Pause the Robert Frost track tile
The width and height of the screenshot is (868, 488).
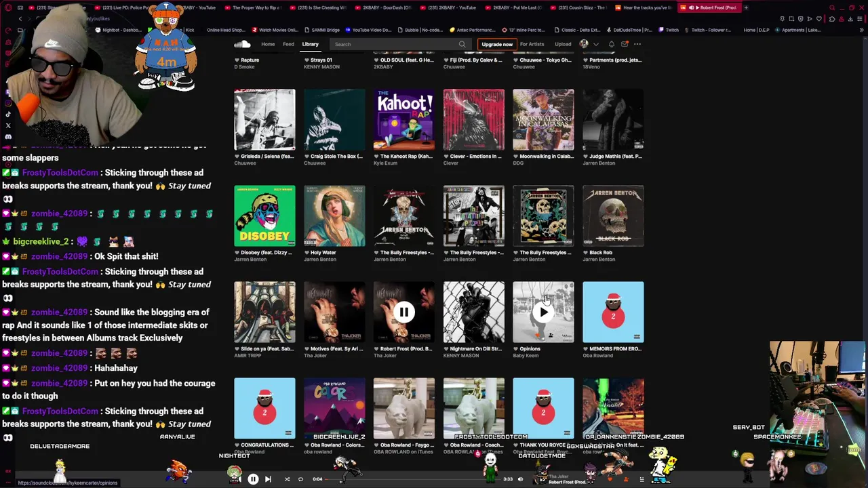tap(403, 312)
